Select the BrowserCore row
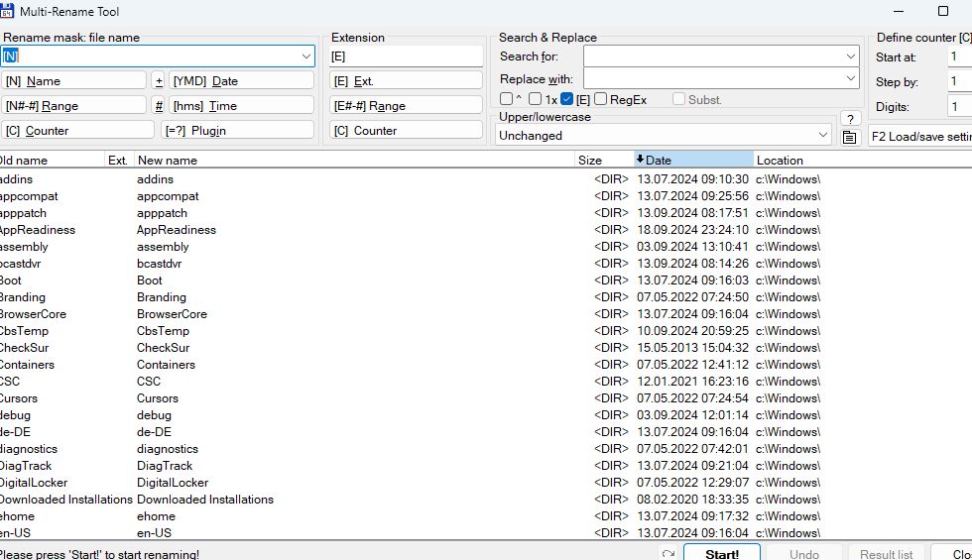 tap(486, 314)
